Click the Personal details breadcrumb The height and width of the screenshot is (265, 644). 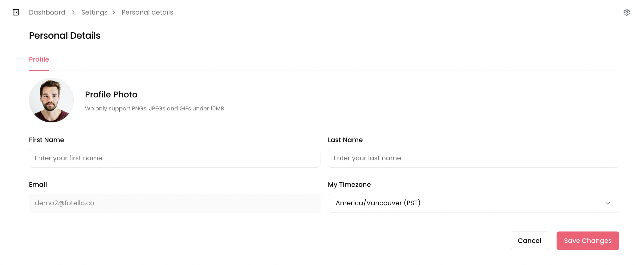[147, 12]
